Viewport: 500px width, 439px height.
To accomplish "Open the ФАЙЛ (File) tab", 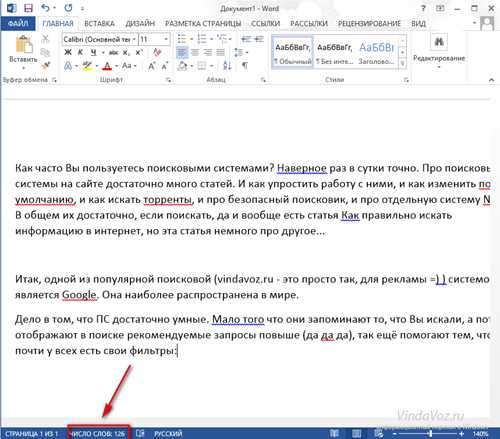I will click(18, 24).
